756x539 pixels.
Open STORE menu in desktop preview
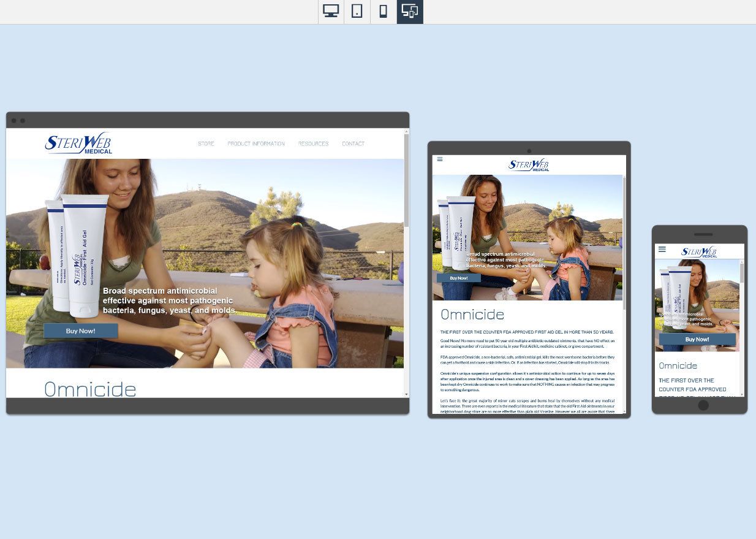[x=206, y=143]
